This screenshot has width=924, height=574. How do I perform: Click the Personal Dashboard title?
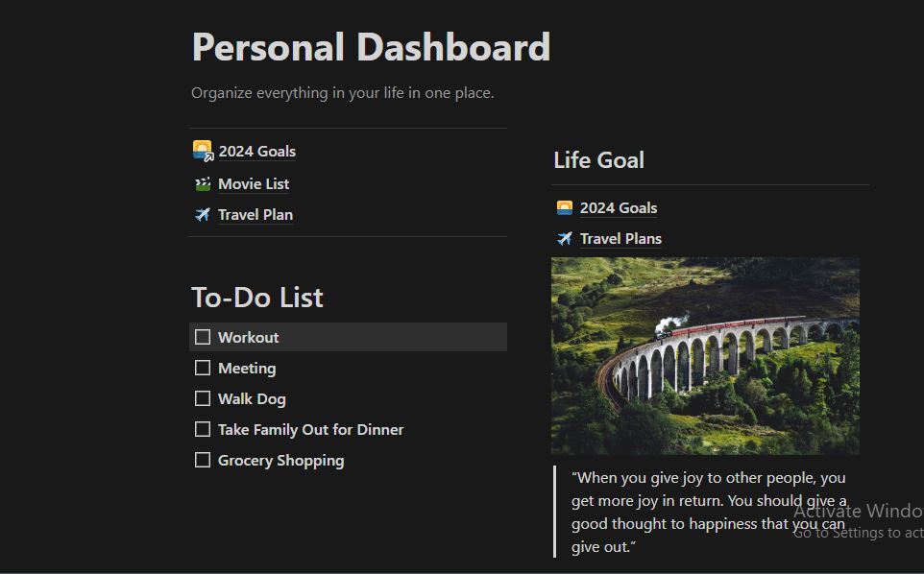(371, 47)
